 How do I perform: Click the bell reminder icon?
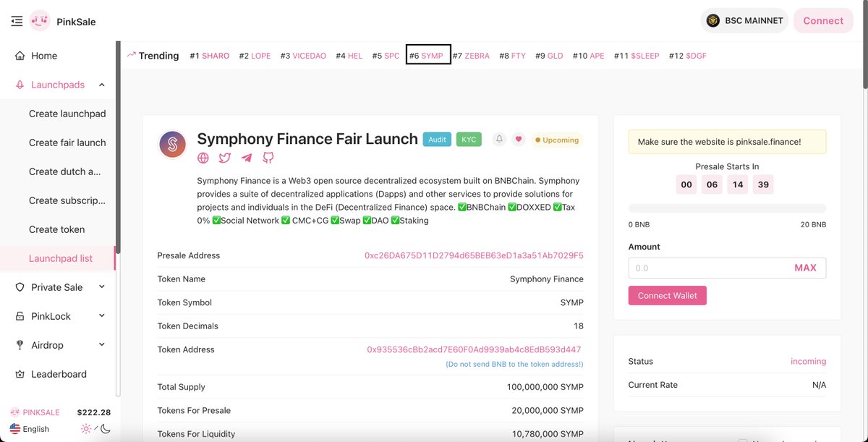(499, 140)
